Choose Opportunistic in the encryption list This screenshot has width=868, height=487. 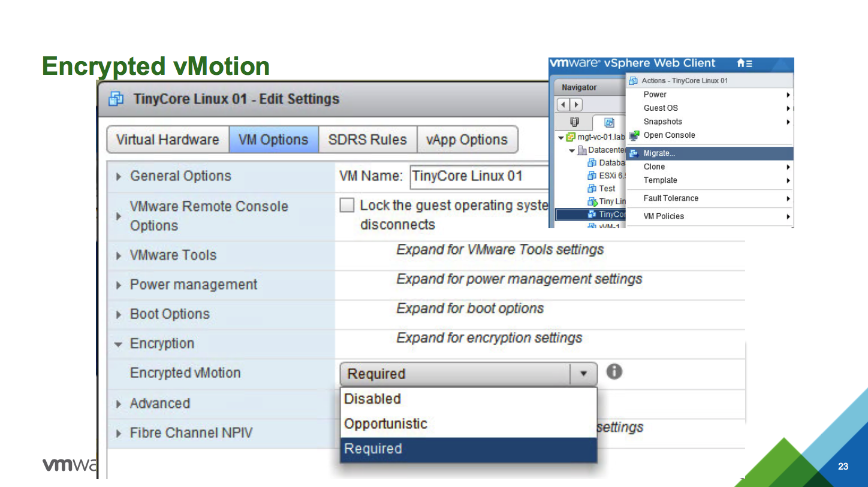(x=385, y=424)
